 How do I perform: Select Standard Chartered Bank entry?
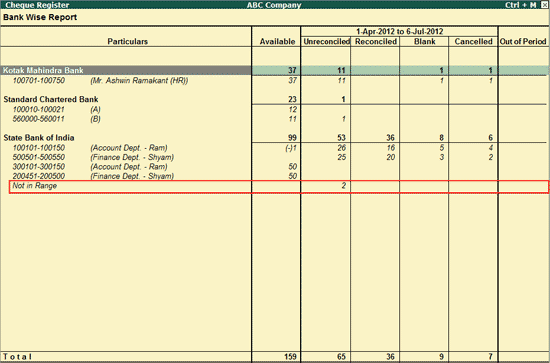tap(51, 99)
